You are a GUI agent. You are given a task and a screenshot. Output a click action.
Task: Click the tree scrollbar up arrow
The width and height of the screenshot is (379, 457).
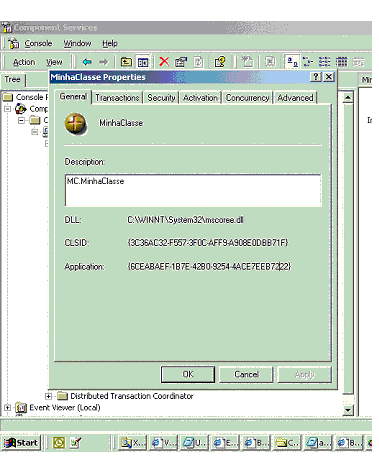348,98
